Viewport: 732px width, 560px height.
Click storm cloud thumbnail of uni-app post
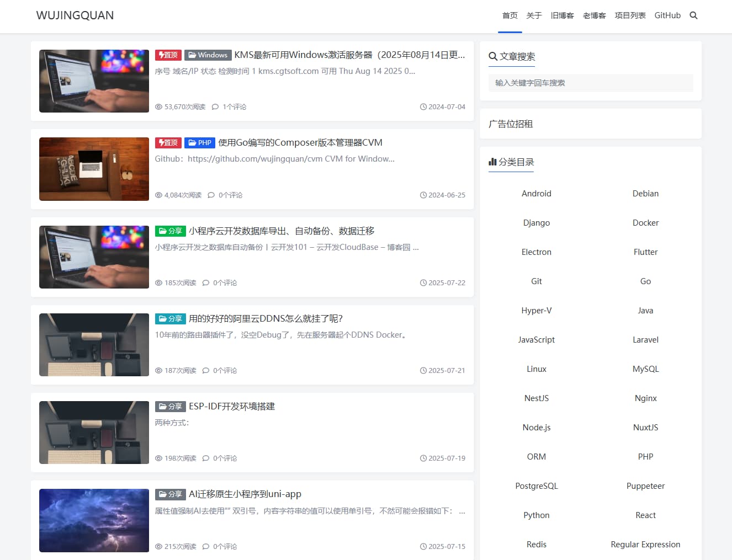pyautogui.click(x=94, y=520)
